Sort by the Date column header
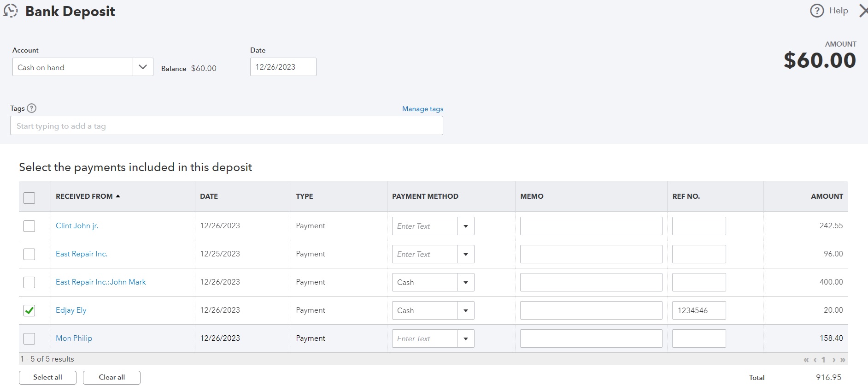The image size is (868, 386). [209, 196]
